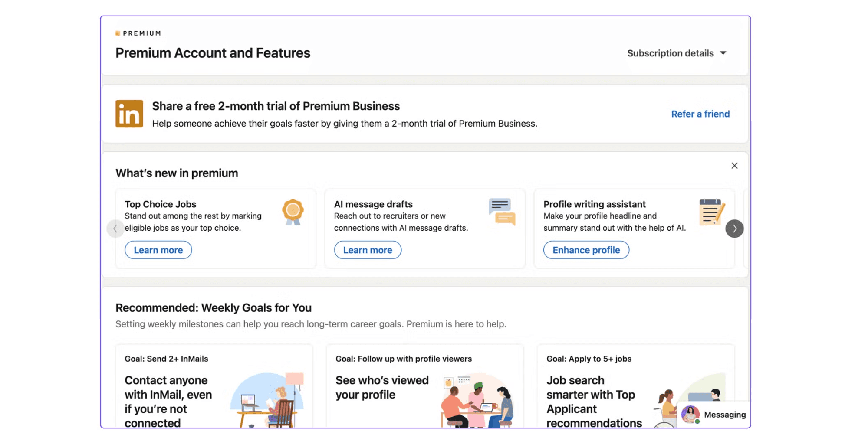Click the AI message drafts chat bubbles icon
This screenshot has width=868, height=441.
(x=502, y=212)
